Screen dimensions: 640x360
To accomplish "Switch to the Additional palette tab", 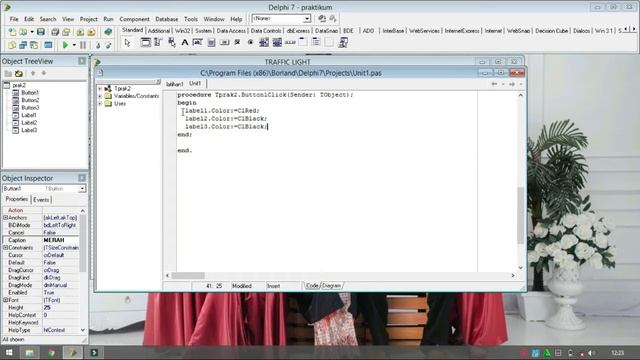I will point(159,31).
